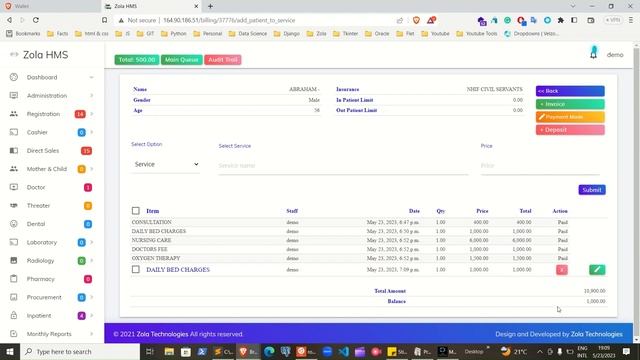The image size is (640, 360).
Task: Click the Inpatient lock icon
Action: (x=14, y=316)
